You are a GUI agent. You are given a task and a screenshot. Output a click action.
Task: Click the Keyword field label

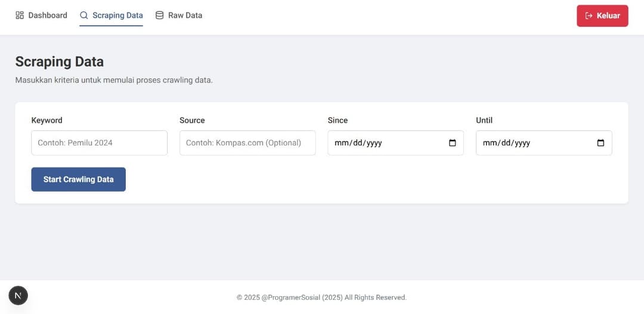[47, 120]
